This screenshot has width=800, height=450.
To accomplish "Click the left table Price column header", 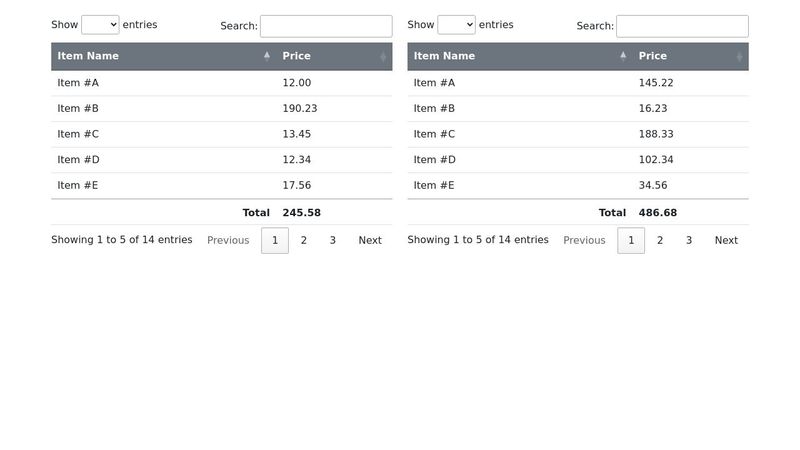I will tap(334, 56).
